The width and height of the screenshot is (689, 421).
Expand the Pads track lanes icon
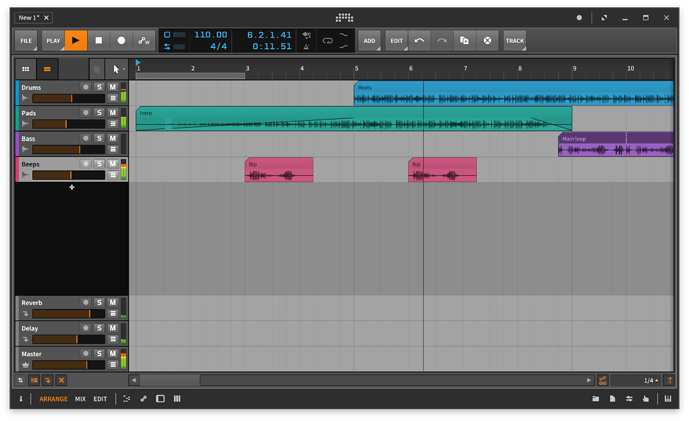click(113, 124)
